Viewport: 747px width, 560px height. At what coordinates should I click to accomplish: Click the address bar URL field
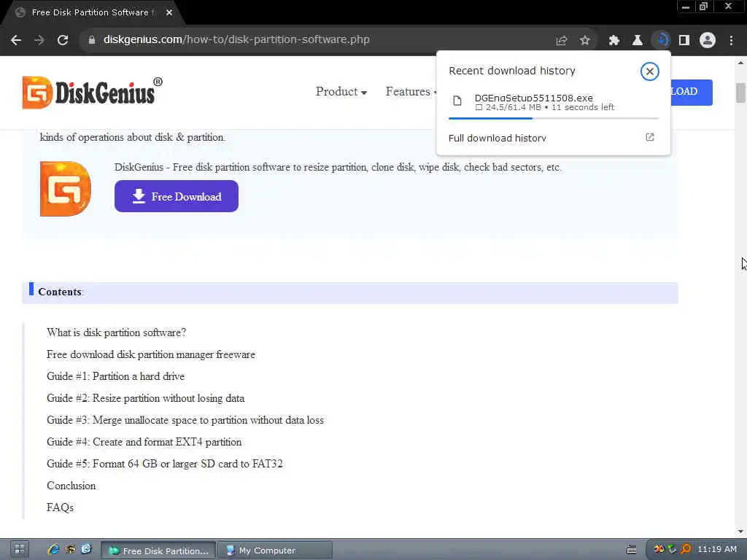pyautogui.click(x=320, y=40)
